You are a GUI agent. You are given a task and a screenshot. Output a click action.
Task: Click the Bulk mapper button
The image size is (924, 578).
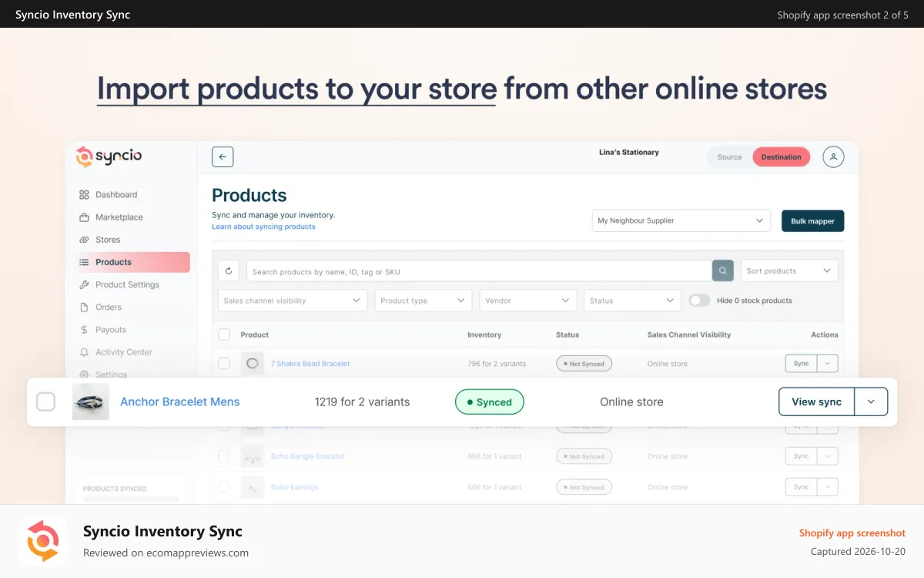tap(812, 221)
